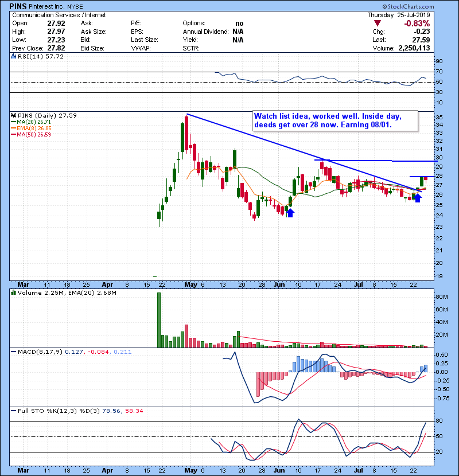Click the SCTR label
Viewport: 459px width, 476px height.
(191, 48)
